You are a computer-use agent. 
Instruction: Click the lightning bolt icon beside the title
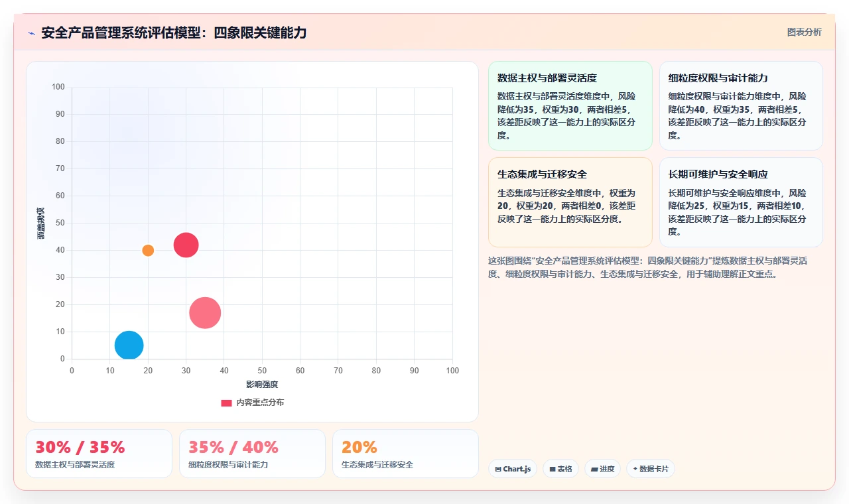31,32
